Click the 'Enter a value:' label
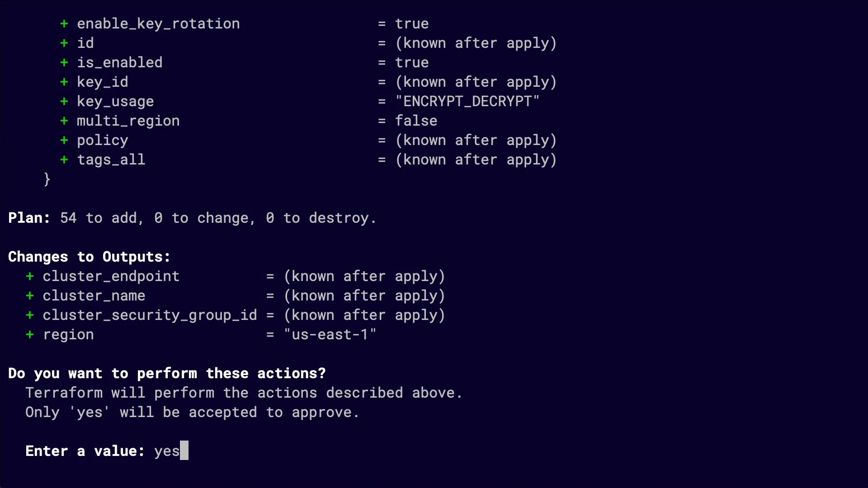 point(85,451)
